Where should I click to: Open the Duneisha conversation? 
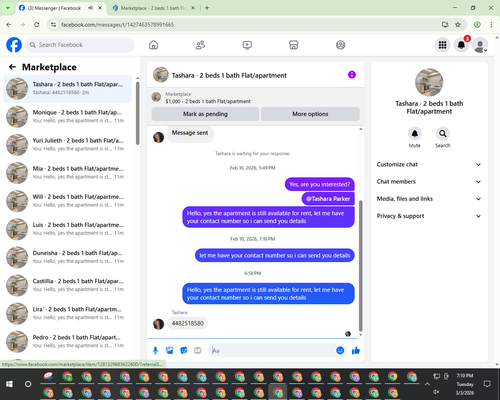tap(68, 257)
